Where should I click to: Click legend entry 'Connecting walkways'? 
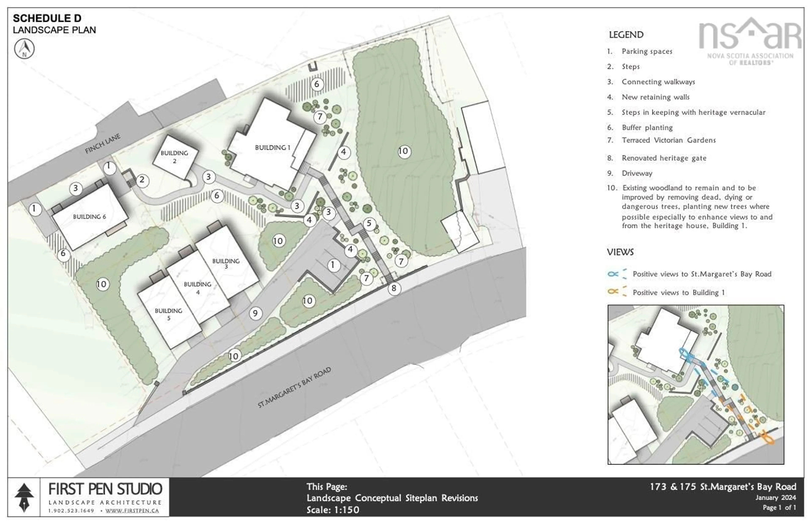[x=658, y=82]
